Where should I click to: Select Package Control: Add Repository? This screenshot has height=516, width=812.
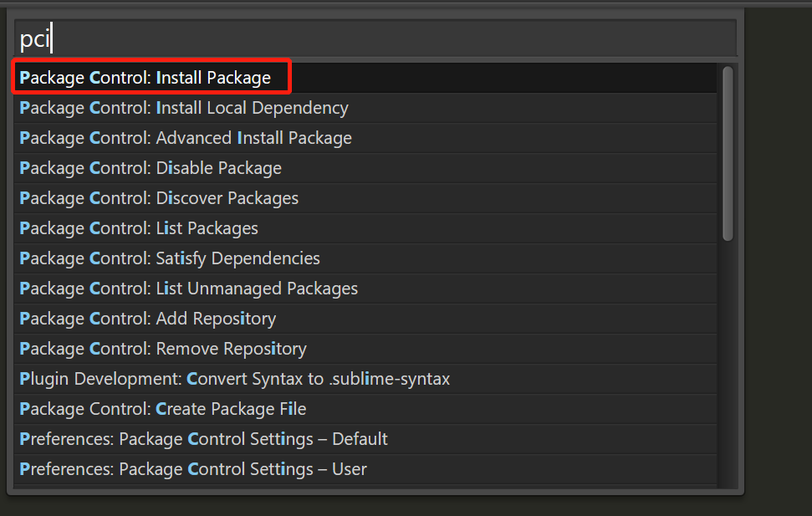click(x=365, y=318)
